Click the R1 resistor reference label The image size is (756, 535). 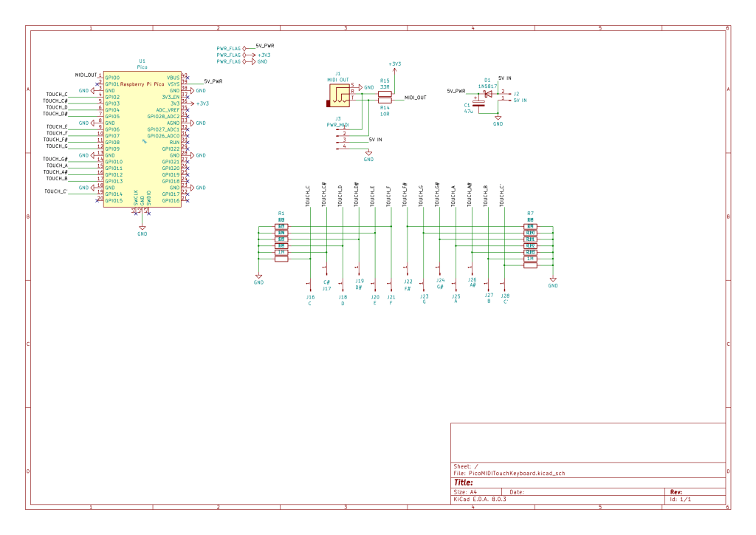pyautogui.click(x=281, y=214)
